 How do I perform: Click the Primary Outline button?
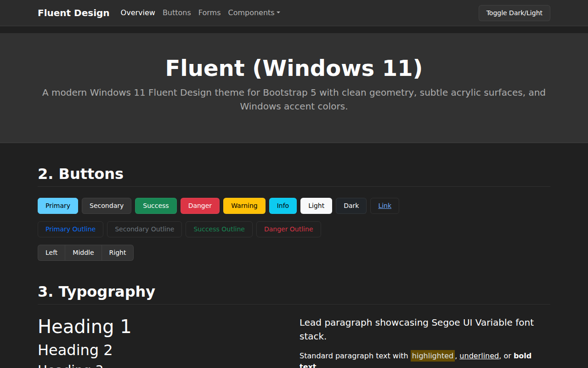[70, 229]
